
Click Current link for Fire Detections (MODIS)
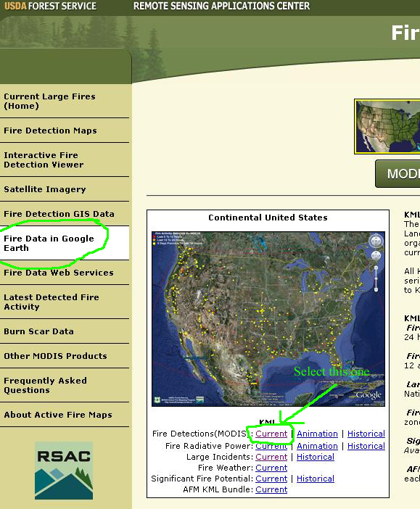click(271, 434)
